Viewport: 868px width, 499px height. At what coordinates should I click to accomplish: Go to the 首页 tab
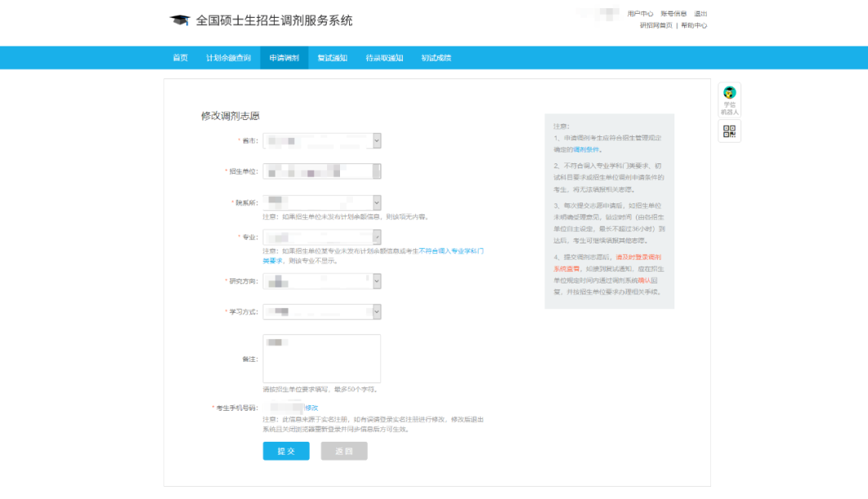pos(180,58)
